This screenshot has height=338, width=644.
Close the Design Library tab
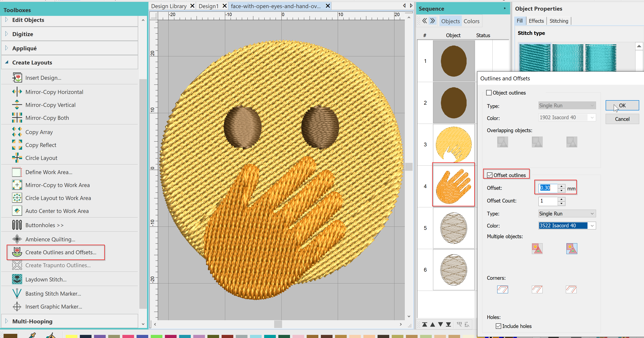coord(192,6)
